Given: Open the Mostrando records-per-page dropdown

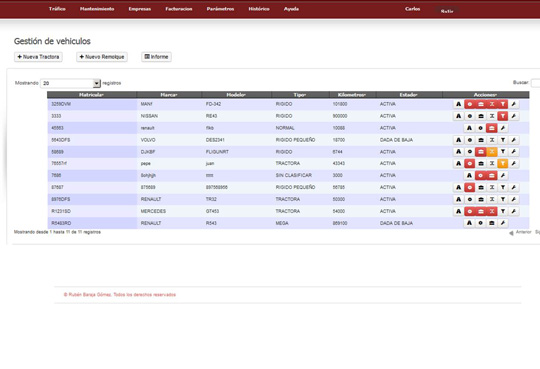Looking at the screenshot, I should [70, 83].
